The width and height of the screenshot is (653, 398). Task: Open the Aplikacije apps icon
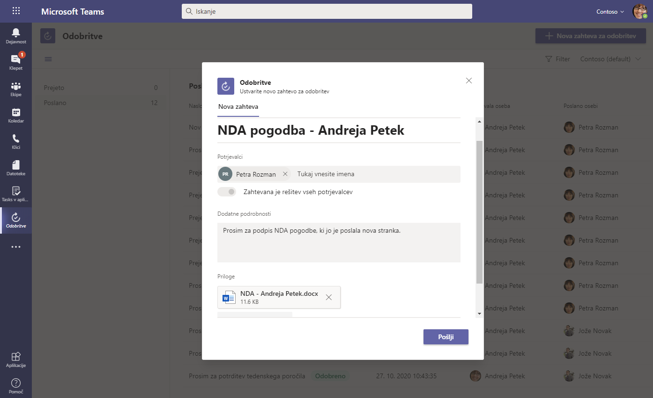(16, 359)
